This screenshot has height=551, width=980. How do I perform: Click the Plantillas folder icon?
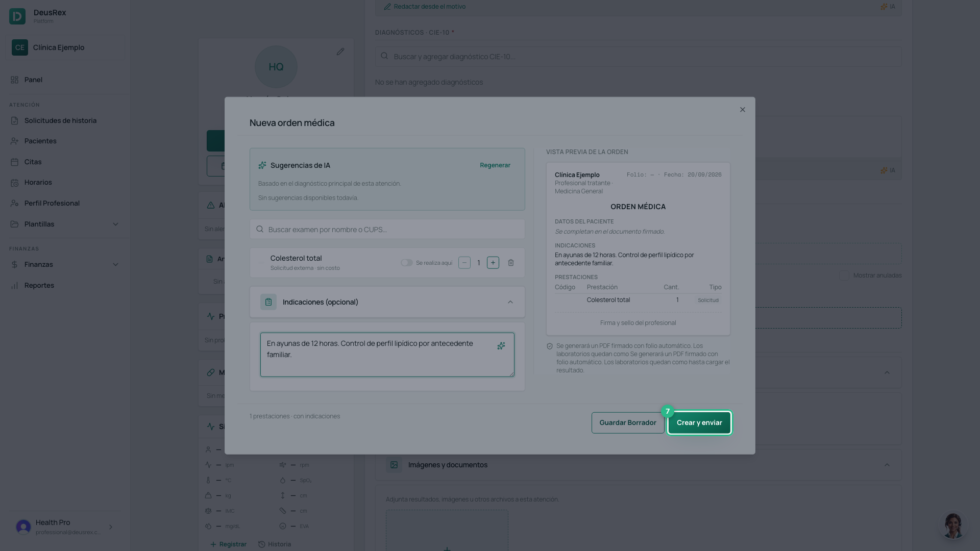(x=14, y=224)
